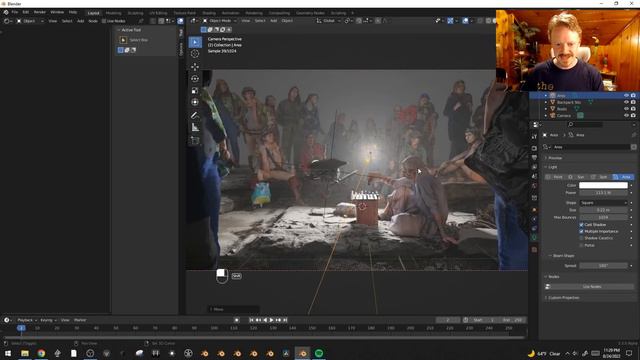This screenshot has width=640, height=360.
Task: Open the View Layer properties tab icon
Action: [x=534, y=167]
